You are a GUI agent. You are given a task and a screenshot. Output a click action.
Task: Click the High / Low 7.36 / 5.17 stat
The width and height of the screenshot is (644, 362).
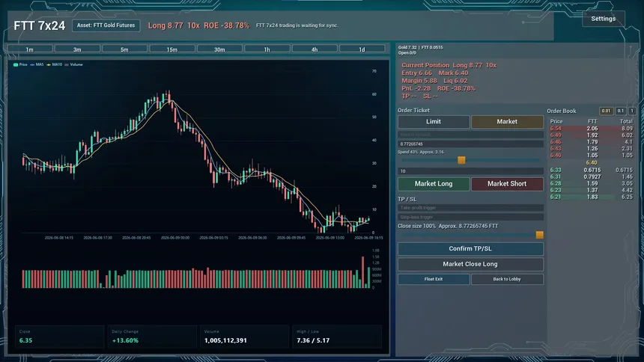click(x=337, y=337)
